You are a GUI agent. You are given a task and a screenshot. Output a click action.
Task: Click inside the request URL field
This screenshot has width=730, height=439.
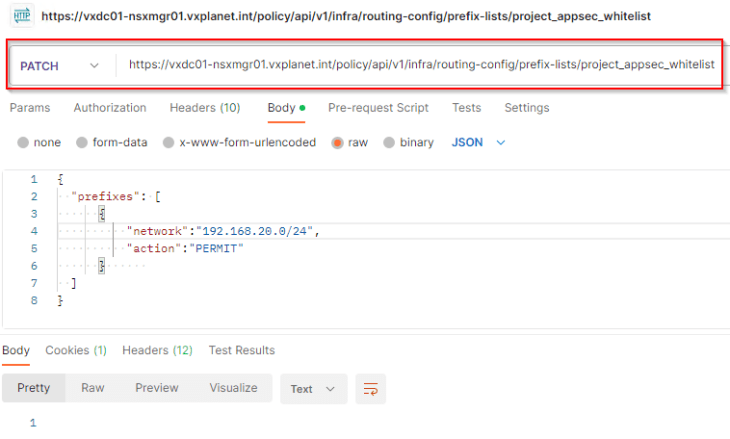[421, 65]
